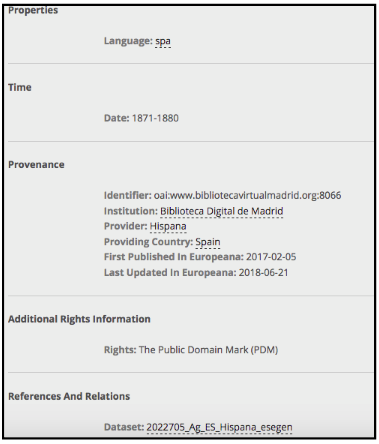
Task: Open the 'spa' language link
Action: 163,41
